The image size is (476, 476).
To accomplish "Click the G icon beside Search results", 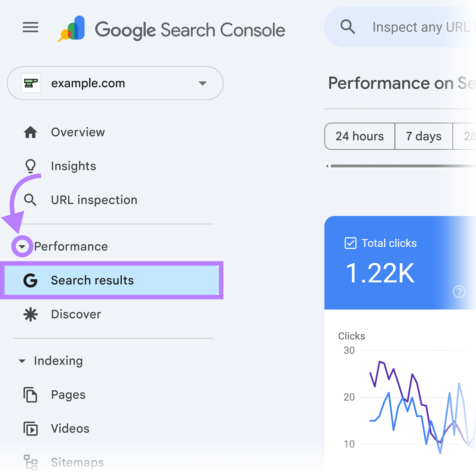I will (x=31, y=280).
